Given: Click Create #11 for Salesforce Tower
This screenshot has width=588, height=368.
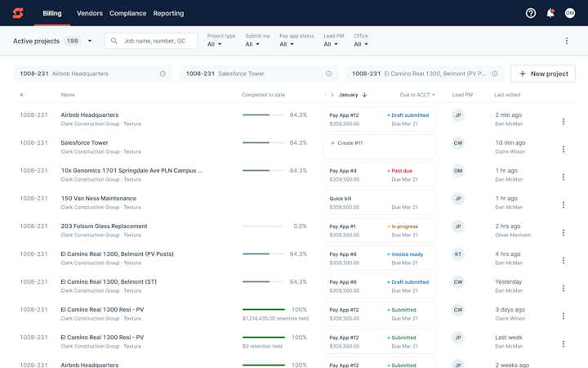Looking at the screenshot, I should 379,146.
